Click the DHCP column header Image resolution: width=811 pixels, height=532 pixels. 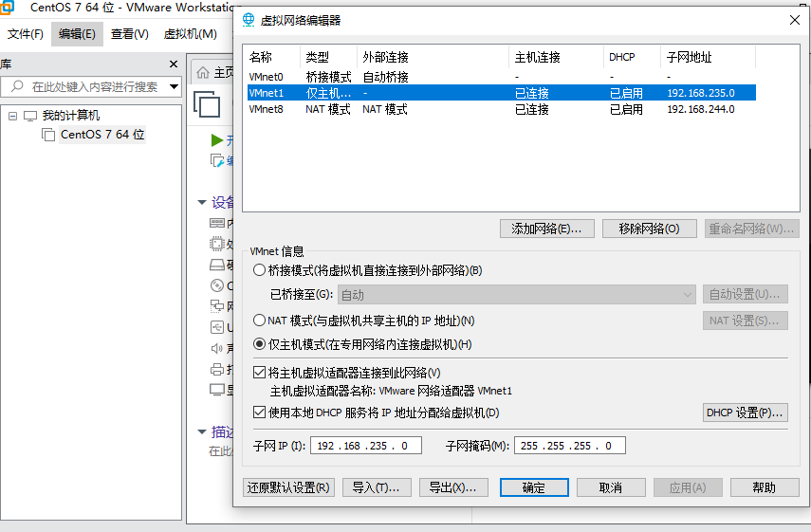pos(632,57)
